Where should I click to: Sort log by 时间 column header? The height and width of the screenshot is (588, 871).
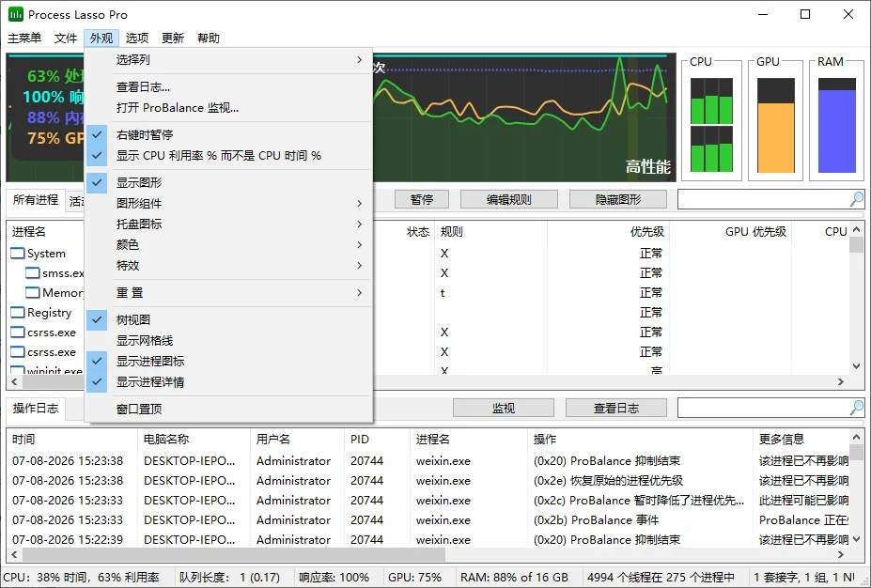click(x=72, y=440)
